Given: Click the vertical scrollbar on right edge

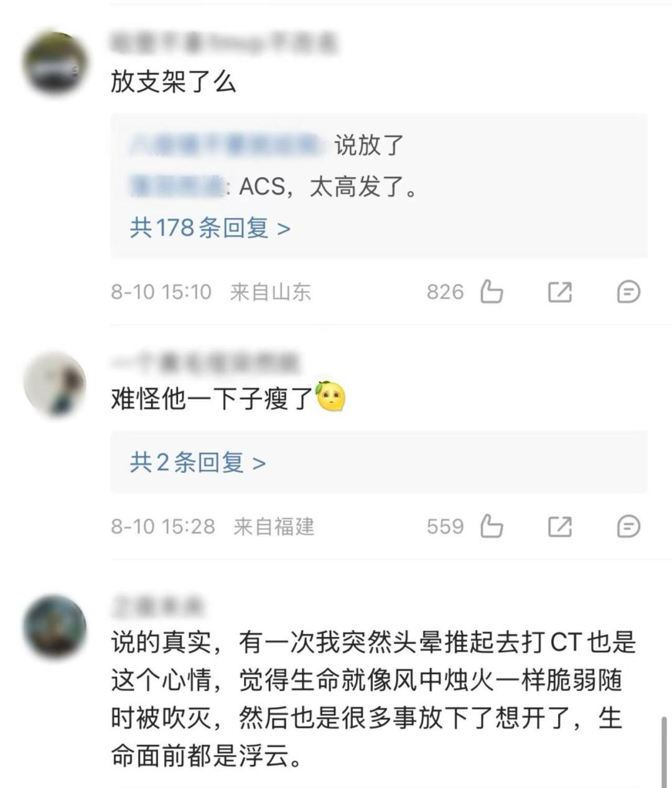Looking at the screenshot, I should tap(665, 752).
